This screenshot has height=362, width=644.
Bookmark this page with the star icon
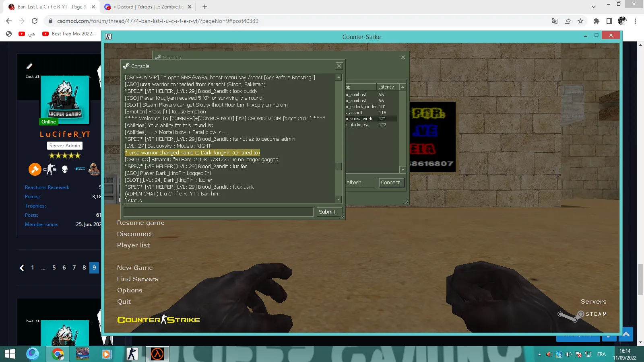click(580, 21)
